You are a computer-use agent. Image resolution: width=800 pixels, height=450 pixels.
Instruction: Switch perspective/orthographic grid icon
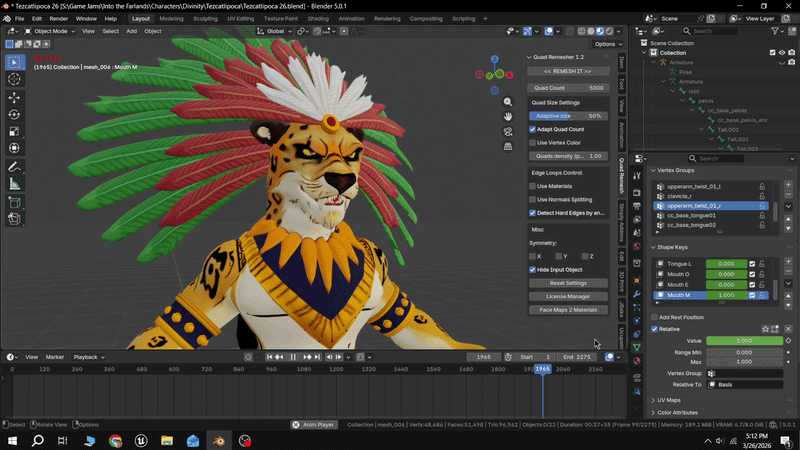(508, 146)
